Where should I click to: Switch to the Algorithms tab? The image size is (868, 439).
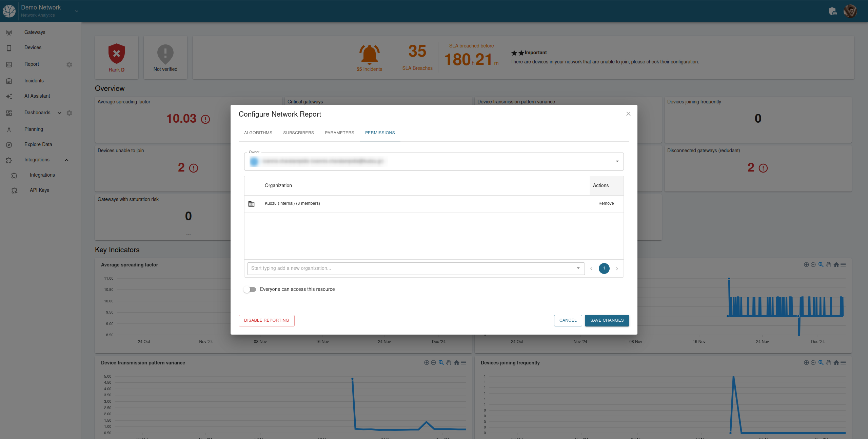pyautogui.click(x=258, y=133)
